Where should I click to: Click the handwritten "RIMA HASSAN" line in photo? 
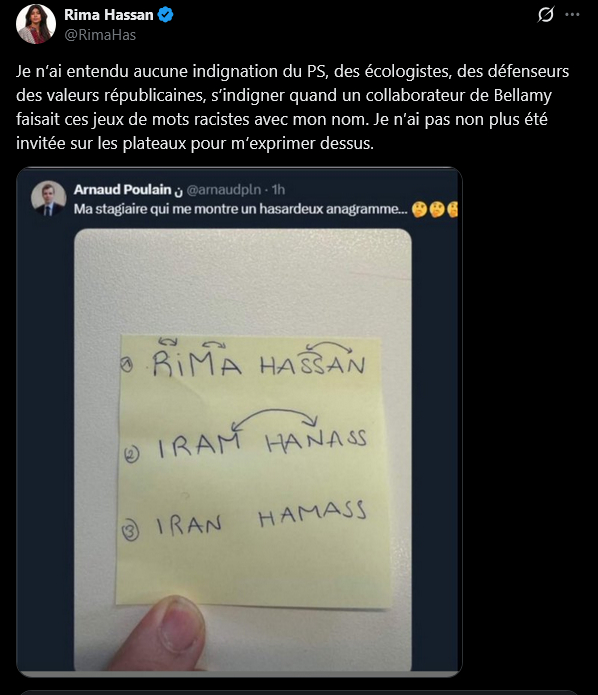[x=259, y=365]
